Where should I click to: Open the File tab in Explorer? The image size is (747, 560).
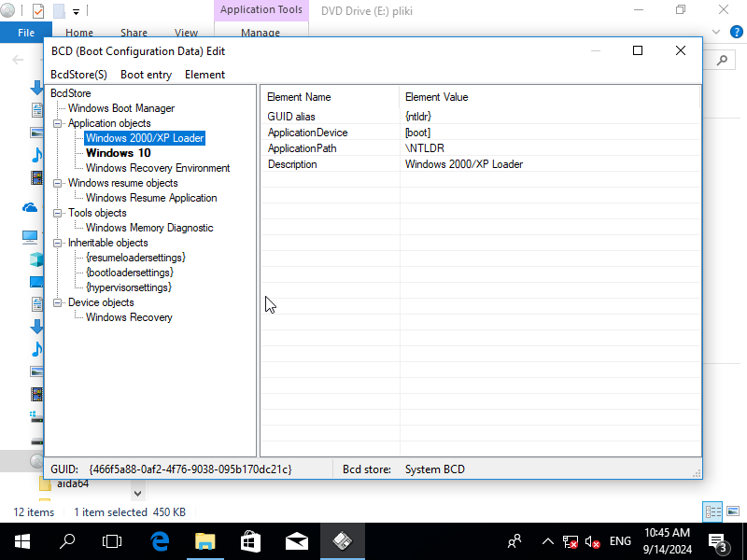[26, 33]
